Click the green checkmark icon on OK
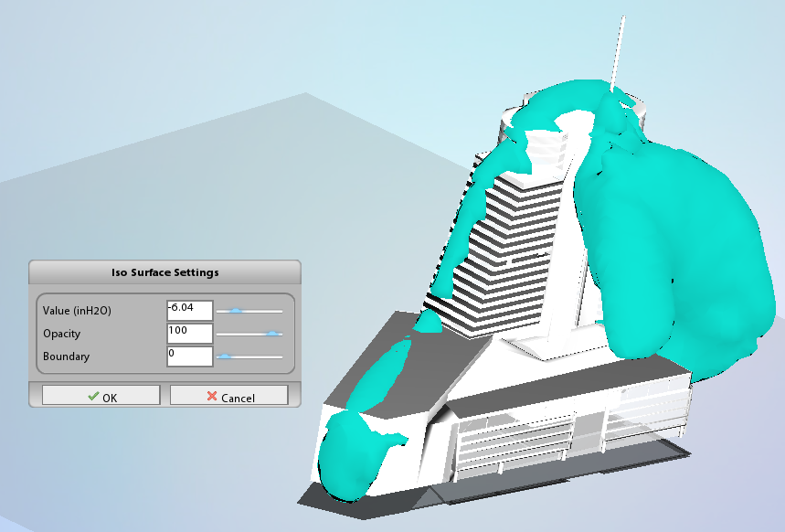 tap(93, 396)
